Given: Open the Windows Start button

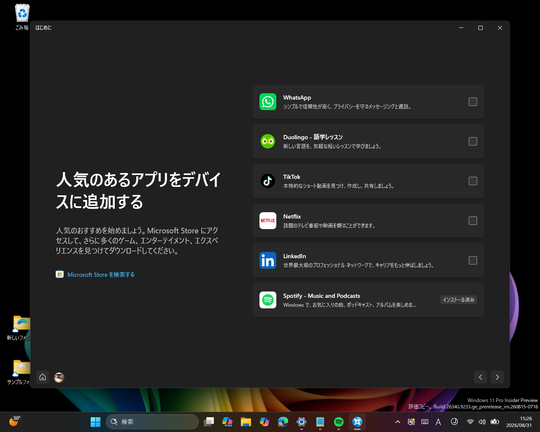Looking at the screenshot, I should click(x=95, y=422).
